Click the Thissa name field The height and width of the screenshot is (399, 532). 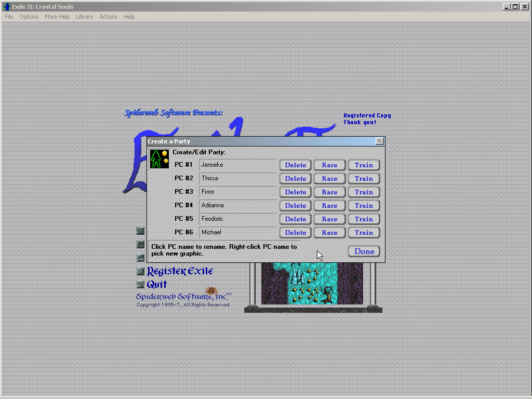pos(238,179)
